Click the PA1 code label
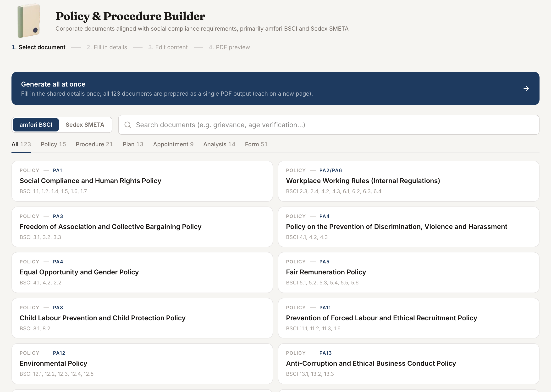Viewport: 551px width, 392px height. 57,170
